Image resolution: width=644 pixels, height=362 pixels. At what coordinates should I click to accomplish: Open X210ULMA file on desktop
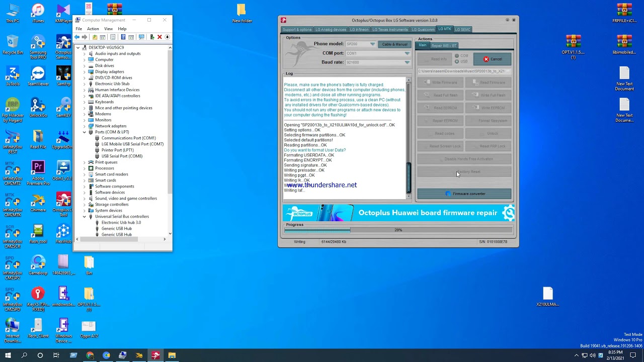(547, 297)
